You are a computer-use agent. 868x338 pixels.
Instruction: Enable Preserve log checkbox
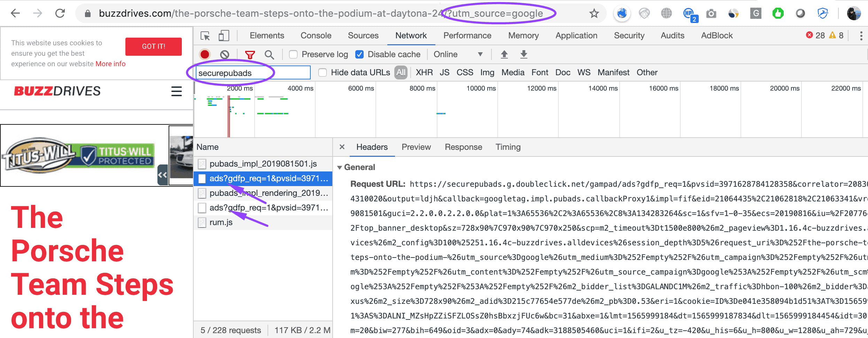[293, 54]
